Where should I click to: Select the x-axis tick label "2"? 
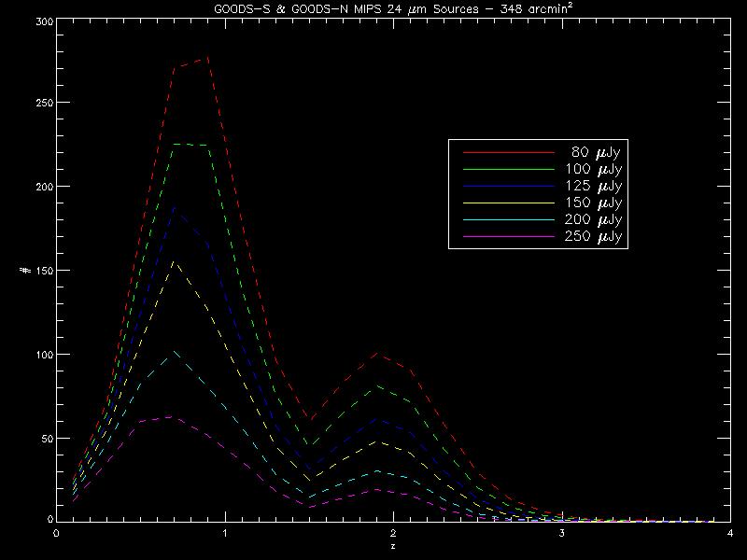pos(393,533)
